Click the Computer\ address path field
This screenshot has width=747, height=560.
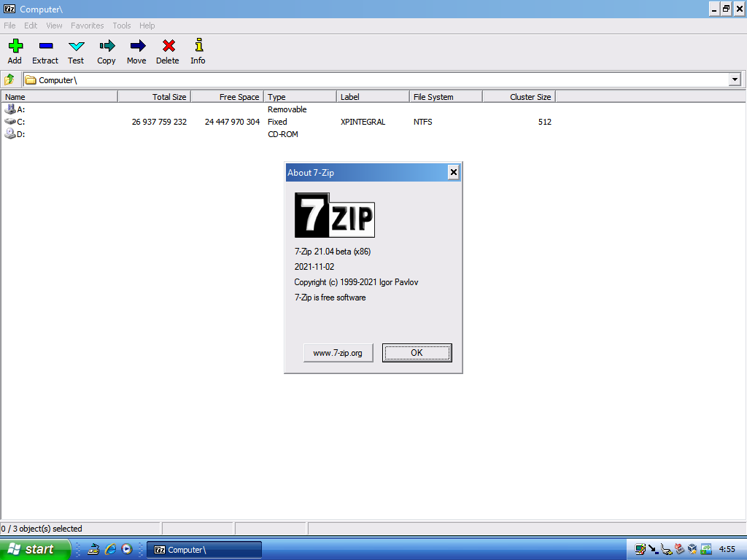pos(376,80)
